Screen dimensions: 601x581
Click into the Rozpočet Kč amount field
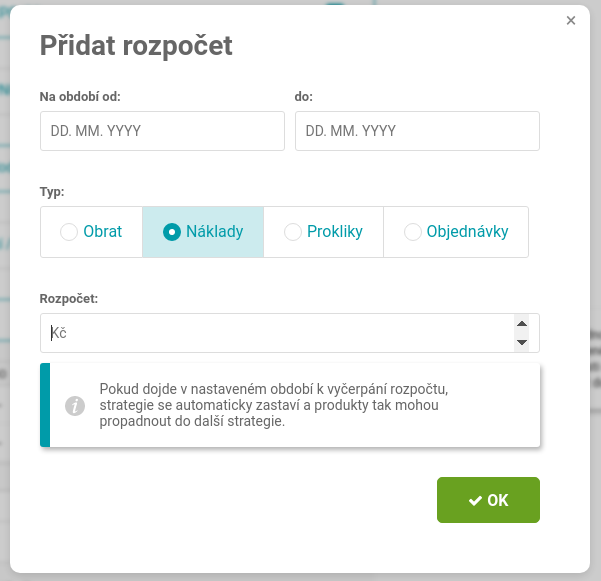pyautogui.click(x=277, y=333)
